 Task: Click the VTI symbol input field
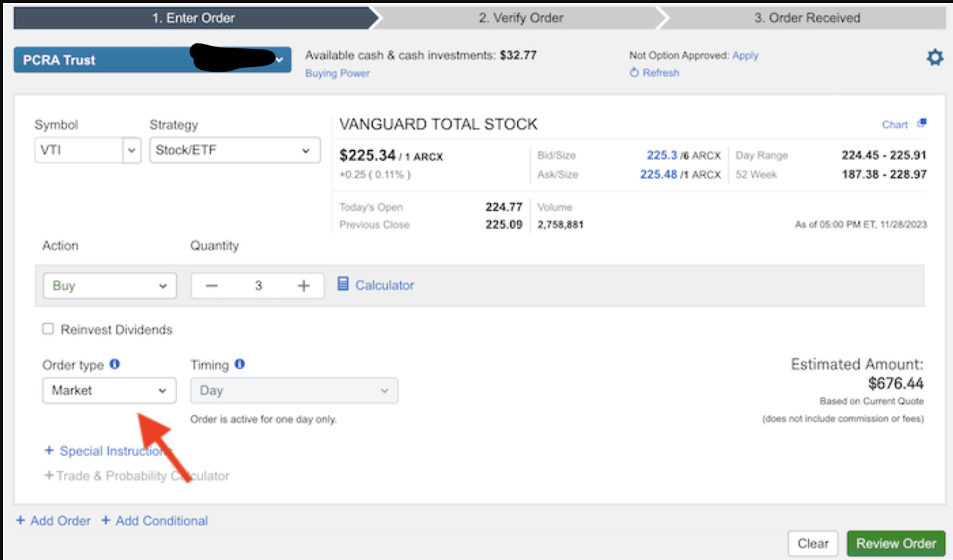pyautogui.click(x=78, y=150)
